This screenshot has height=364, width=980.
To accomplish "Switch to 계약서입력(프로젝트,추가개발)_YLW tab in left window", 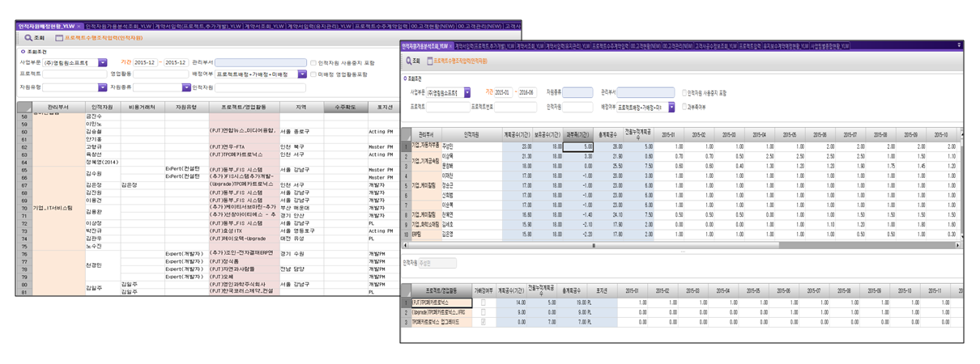I will (x=199, y=27).
